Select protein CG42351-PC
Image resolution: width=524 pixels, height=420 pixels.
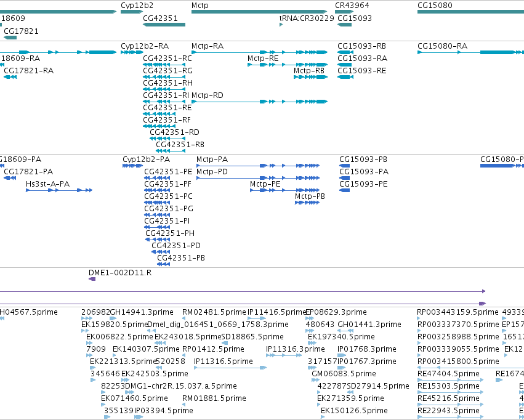coord(168,196)
